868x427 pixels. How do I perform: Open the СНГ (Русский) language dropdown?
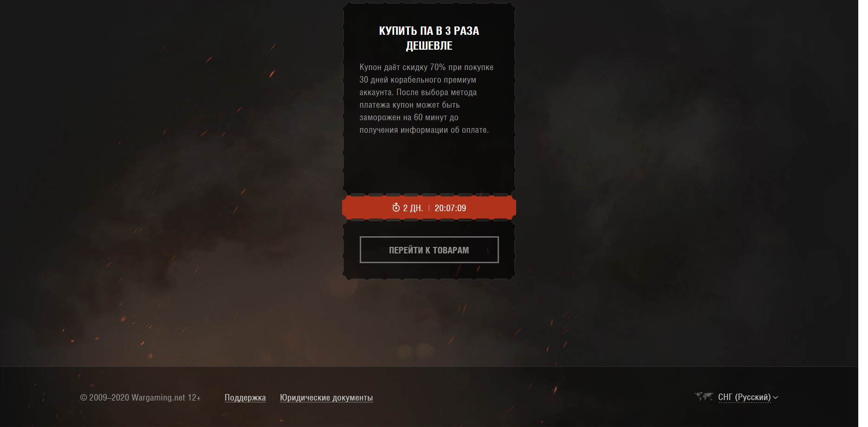point(744,397)
